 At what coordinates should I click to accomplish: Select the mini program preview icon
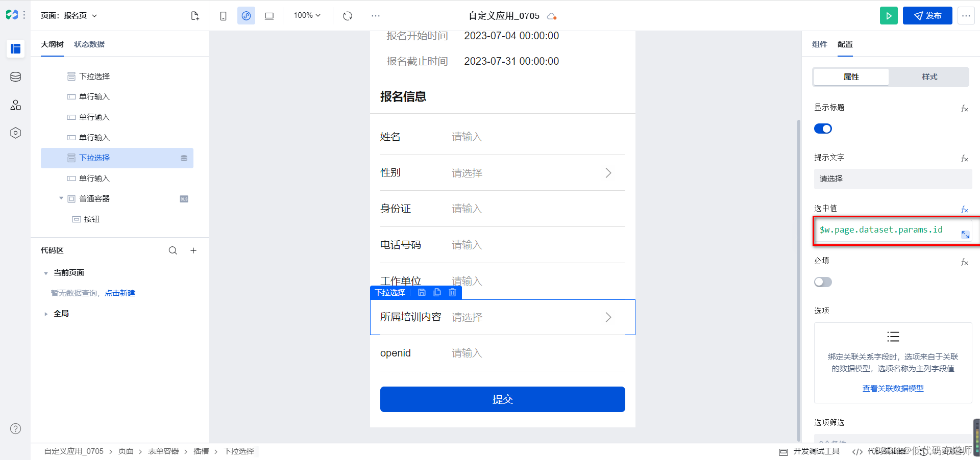click(x=246, y=16)
